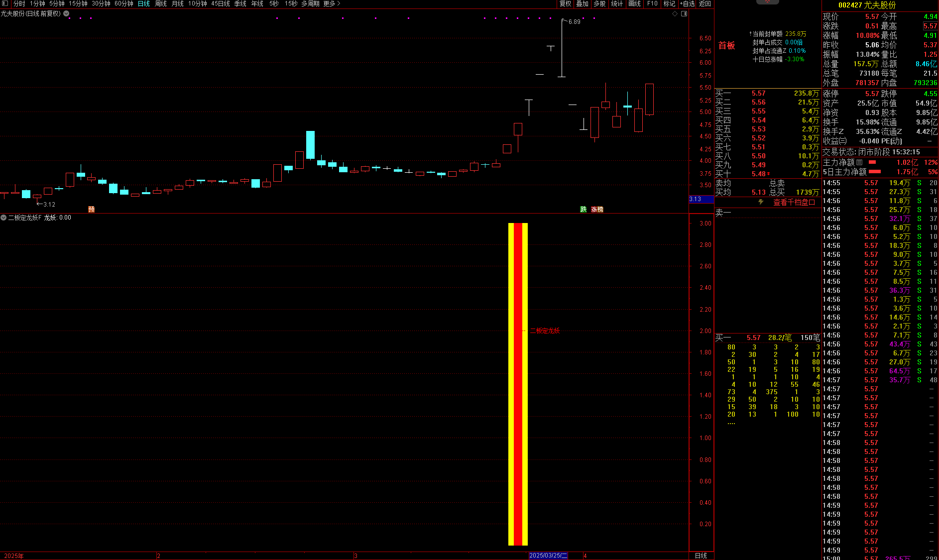The image size is (939, 560).
Task: Click the 统计 statistics button
Action: 617,3
